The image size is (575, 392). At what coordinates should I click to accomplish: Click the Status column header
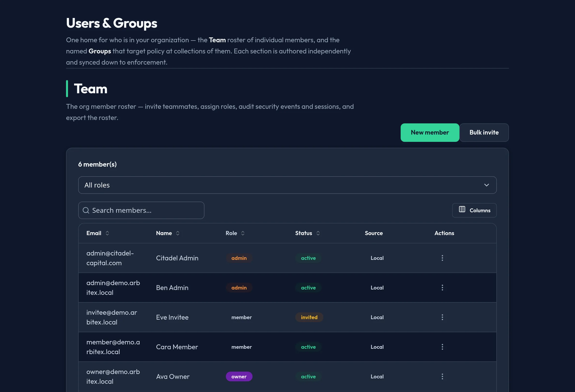click(x=303, y=233)
